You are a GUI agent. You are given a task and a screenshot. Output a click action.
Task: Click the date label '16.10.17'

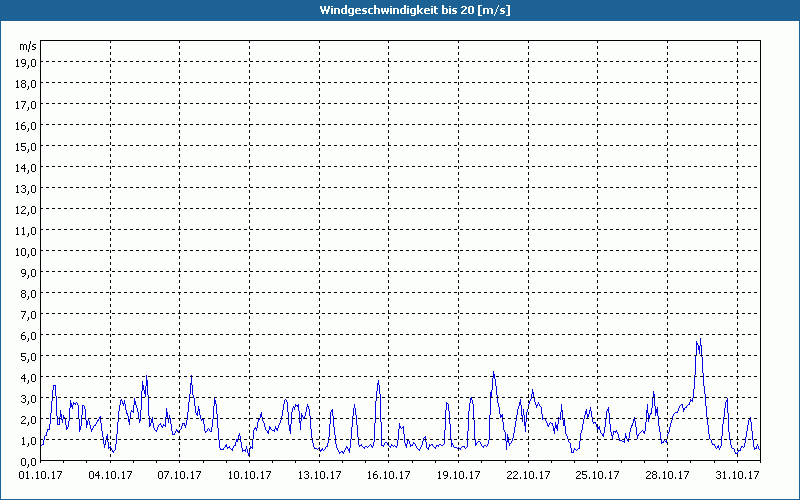point(389,476)
